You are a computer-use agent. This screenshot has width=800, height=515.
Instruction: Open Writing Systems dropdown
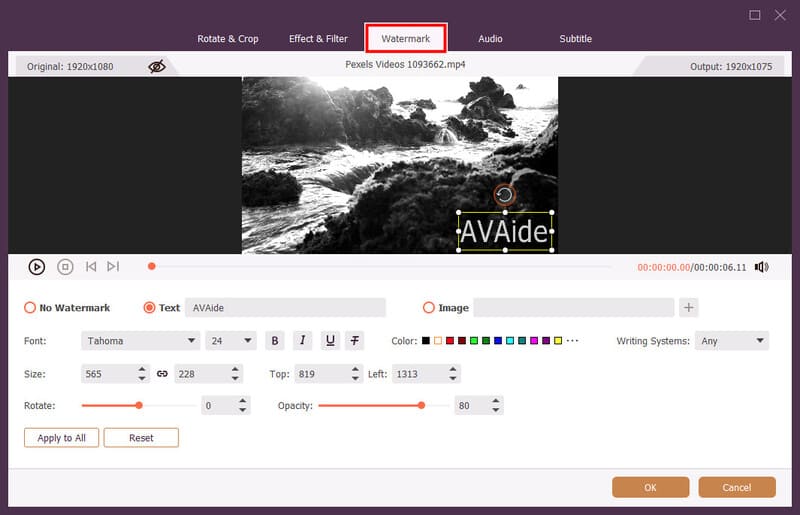[732, 340]
